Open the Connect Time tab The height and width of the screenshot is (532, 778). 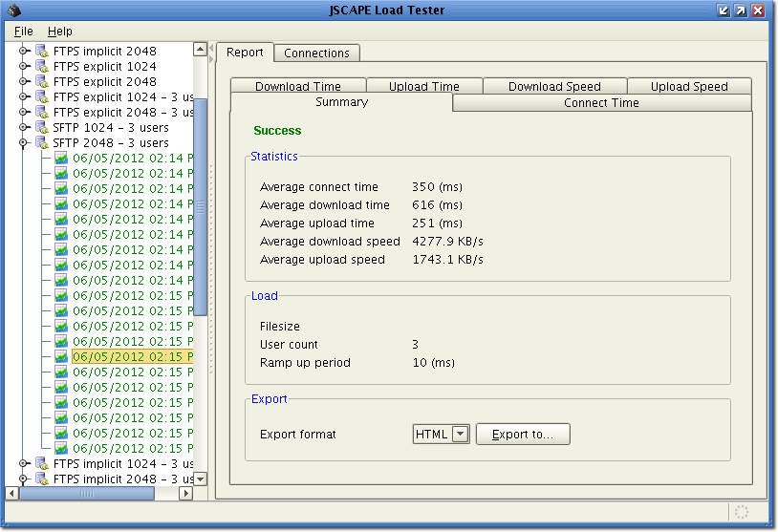(x=601, y=102)
